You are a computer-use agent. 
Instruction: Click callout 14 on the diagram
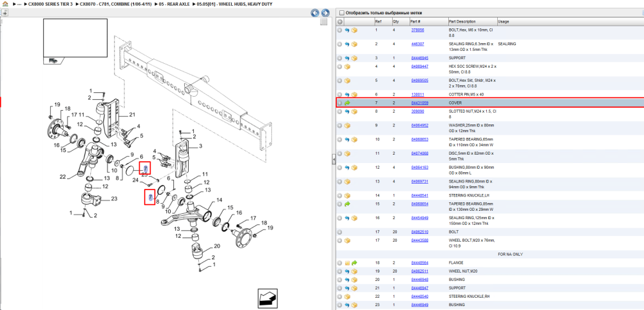tap(219, 200)
